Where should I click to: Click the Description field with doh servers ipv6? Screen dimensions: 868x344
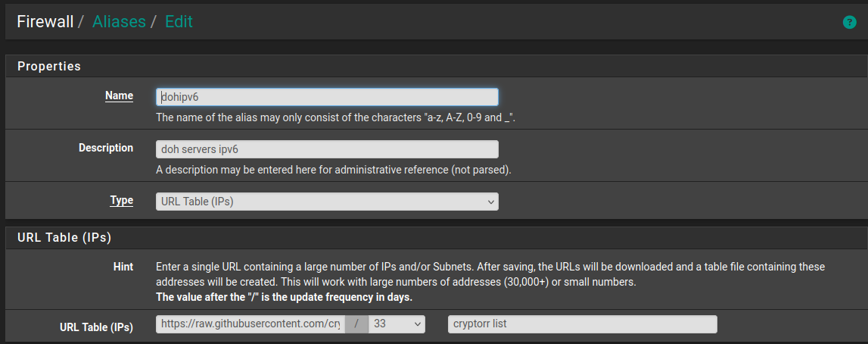tap(327, 149)
